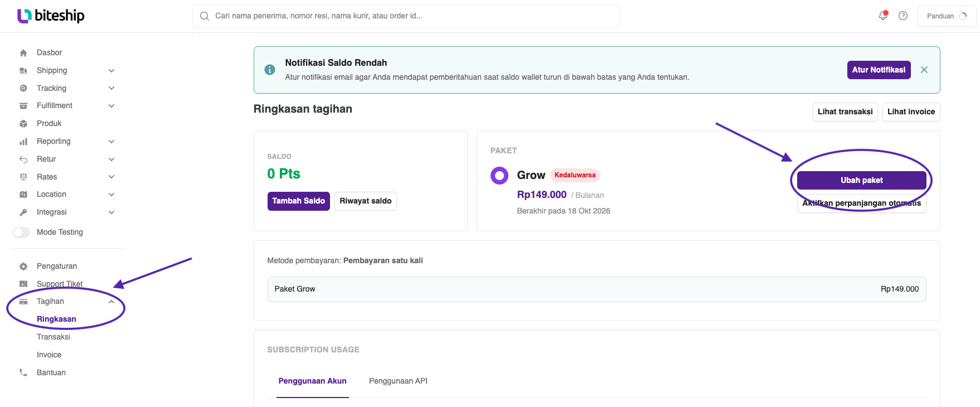Focus the order search field
The image size is (980, 407).
pos(406,16)
